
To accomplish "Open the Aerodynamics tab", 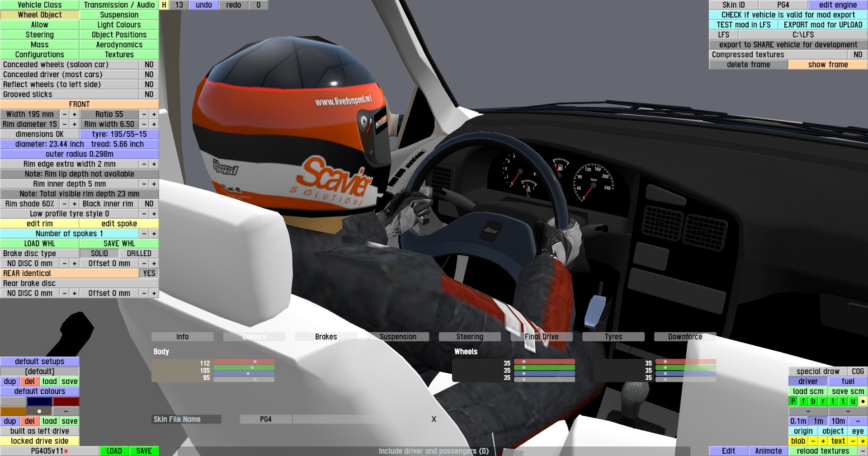I will 119,45.
